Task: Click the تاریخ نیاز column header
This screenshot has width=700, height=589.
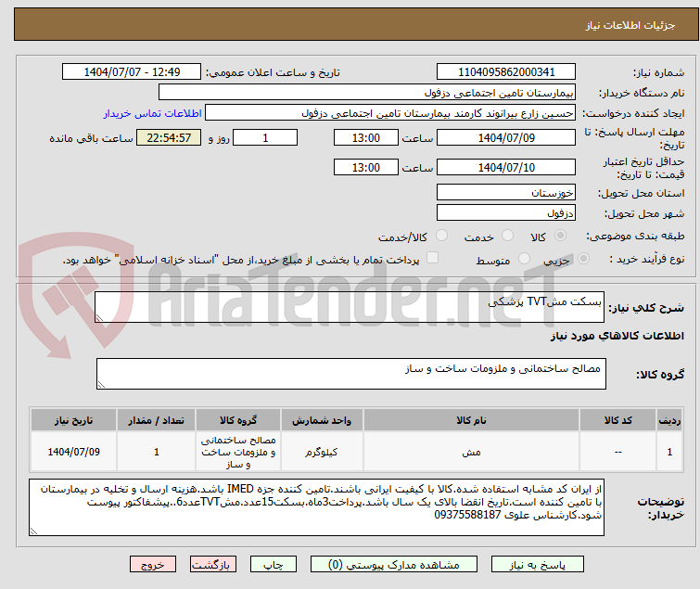Action: pos(73,420)
